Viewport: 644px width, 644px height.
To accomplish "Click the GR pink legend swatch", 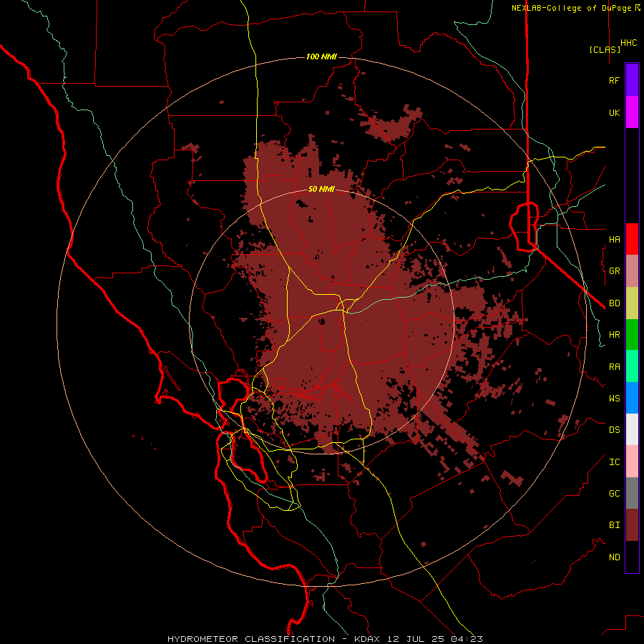I will pyautogui.click(x=632, y=271).
